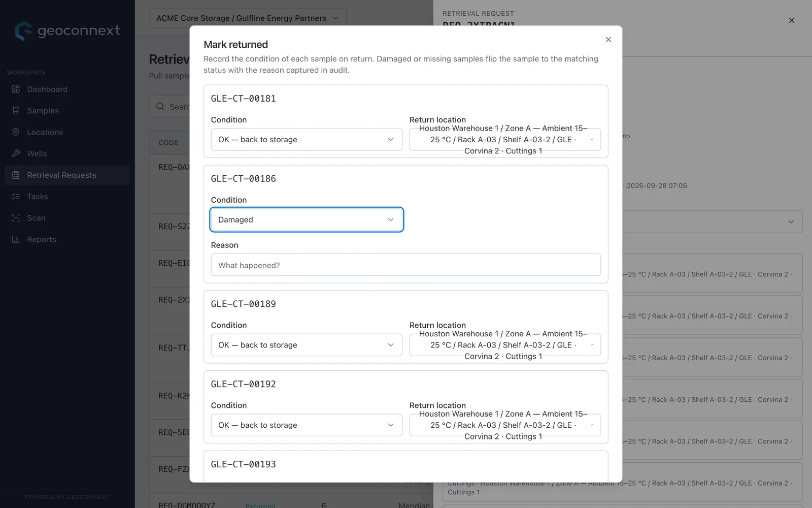Click the Retrieval Requests clipboard icon
Viewport: 812px width, 508px height.
tap(16, 175)
